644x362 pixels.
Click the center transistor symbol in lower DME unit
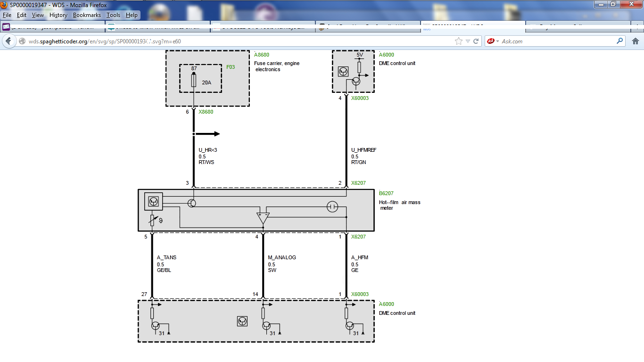pos(242,321)
